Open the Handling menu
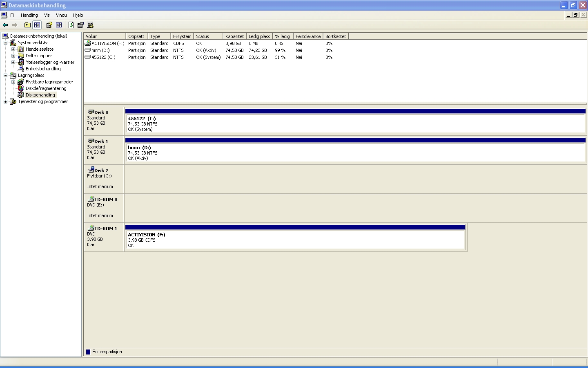The height and width of the screenshot is (368, 588). point(29,15)
